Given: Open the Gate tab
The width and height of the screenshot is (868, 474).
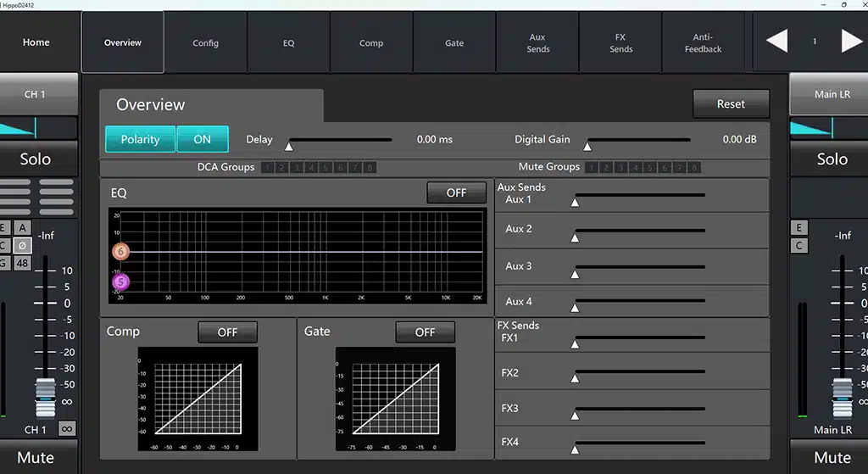Looking at the screenshot, I should 454,42.
